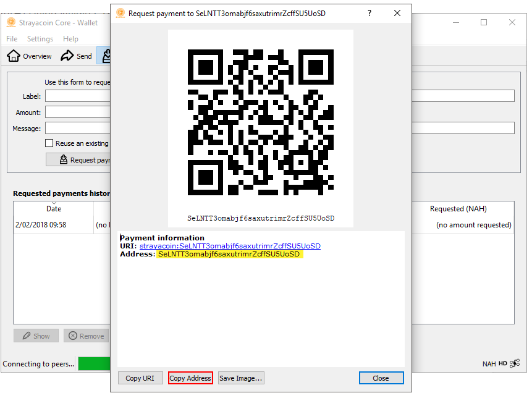
Task: Click the Save Image button
Action: click(241, 378)
